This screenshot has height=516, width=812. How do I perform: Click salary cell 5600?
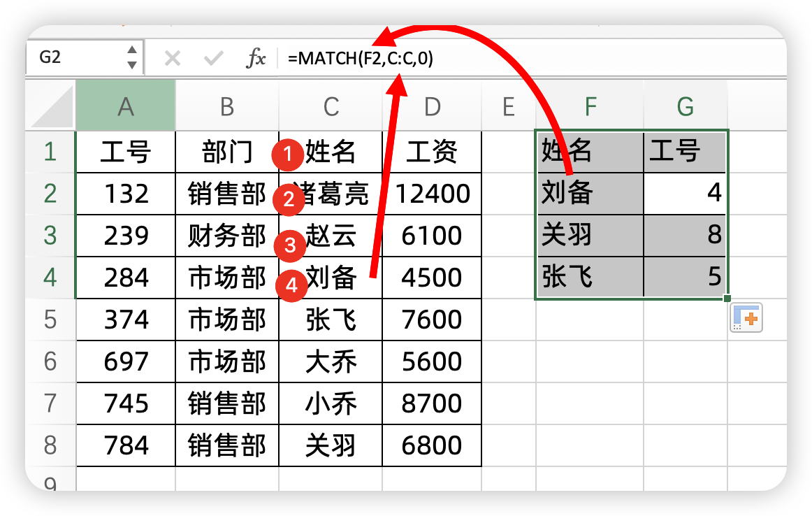click(432, 361)
